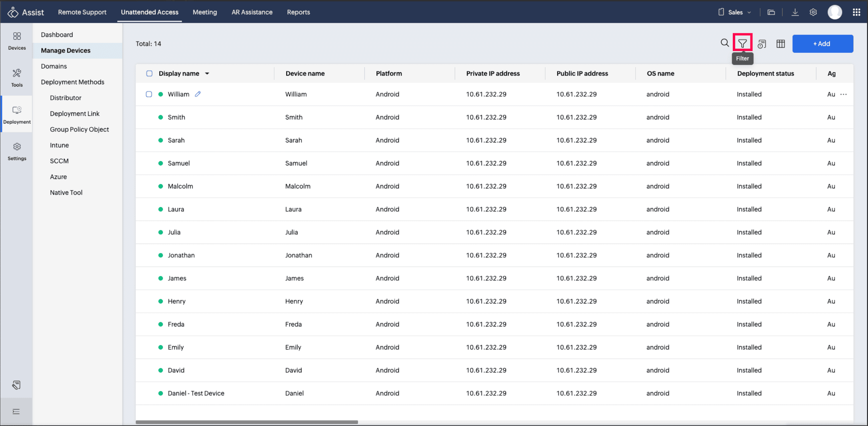Switch to the Remote Support tab
This screenshot has height=426, width=868.
pos(82,12)
